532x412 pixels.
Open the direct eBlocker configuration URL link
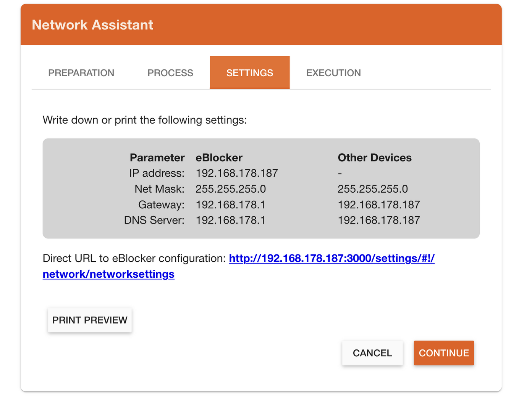(x=331, y=259)
